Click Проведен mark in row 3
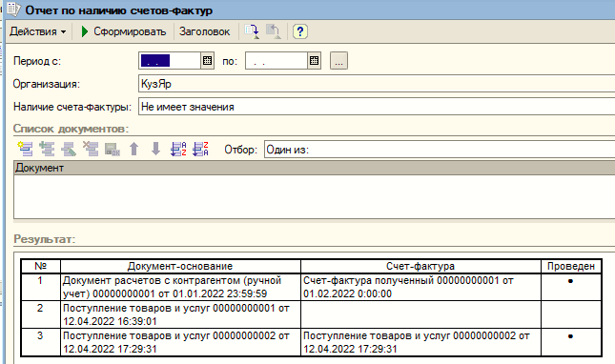The height and width of the screenshot is (364, 615). coord(570,336)
